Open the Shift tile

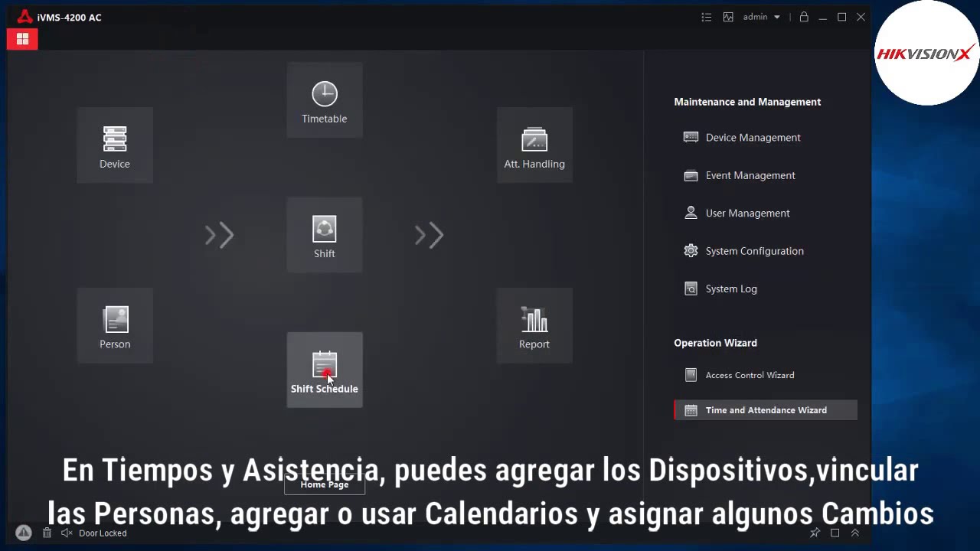[325, 235]
